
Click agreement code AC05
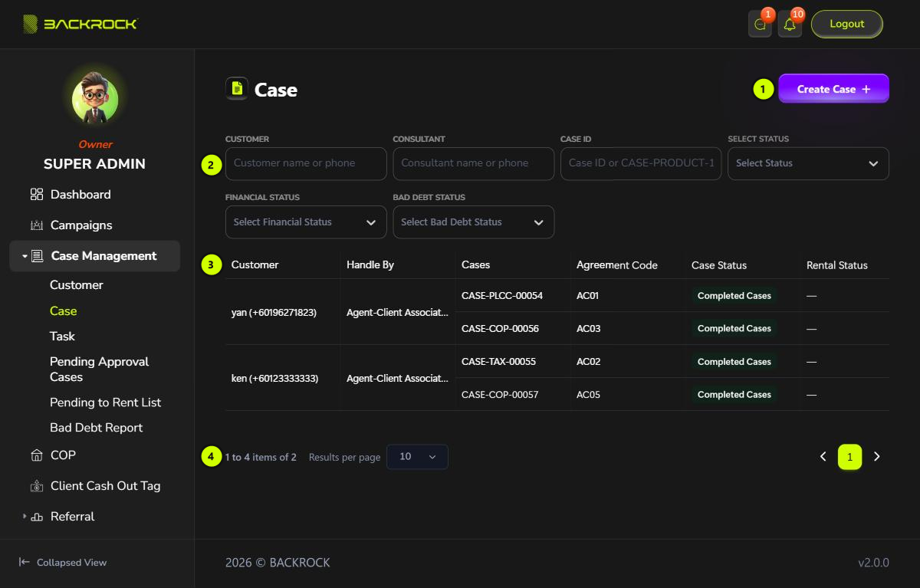[589, 395]
